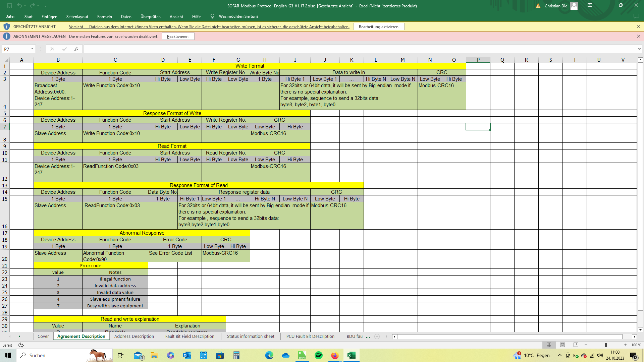Click the accessibility checker status icon

[x=21, y=345]
